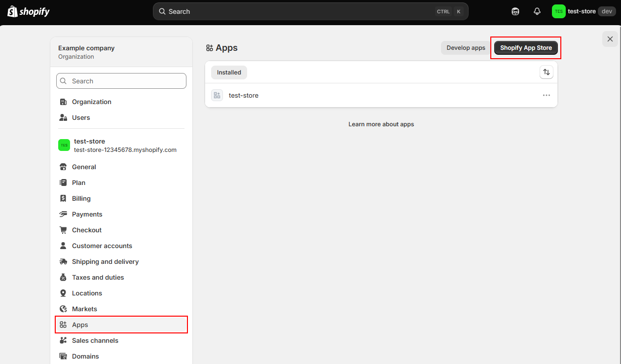The image size is (621, 364).
Task: Click the Shopify logo in the top bar
Action: click(29, 11)
